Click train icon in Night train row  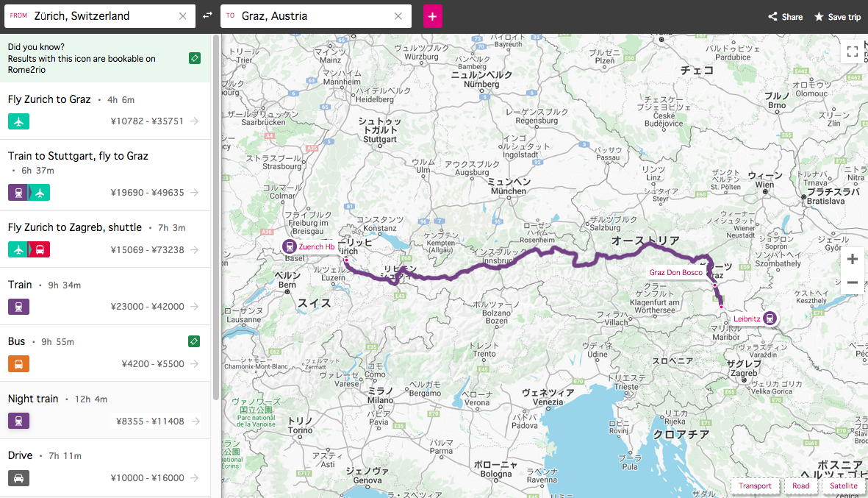click(18, 421)
